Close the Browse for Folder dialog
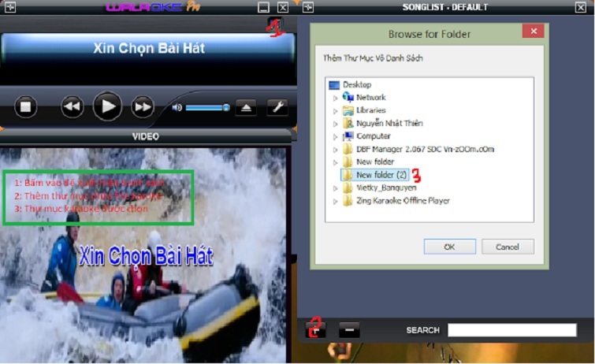Screen dimensions: 595x364 (x=534, y=32)
